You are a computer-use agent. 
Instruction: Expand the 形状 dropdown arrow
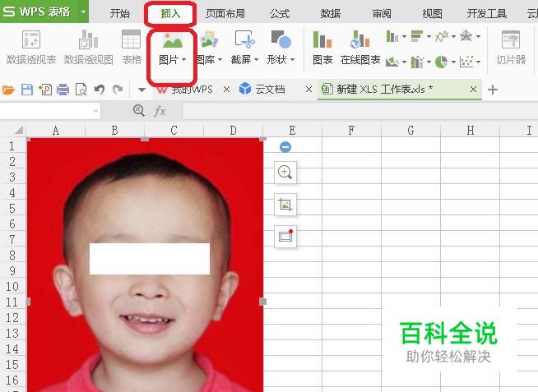[293, 60]
